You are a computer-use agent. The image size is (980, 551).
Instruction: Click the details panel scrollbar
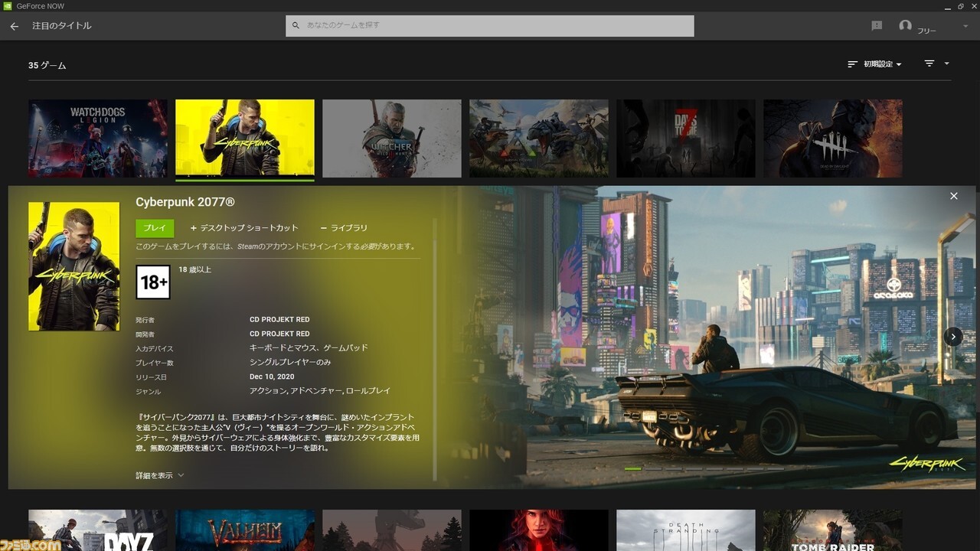pyautogui.click(x=434, y=348)
